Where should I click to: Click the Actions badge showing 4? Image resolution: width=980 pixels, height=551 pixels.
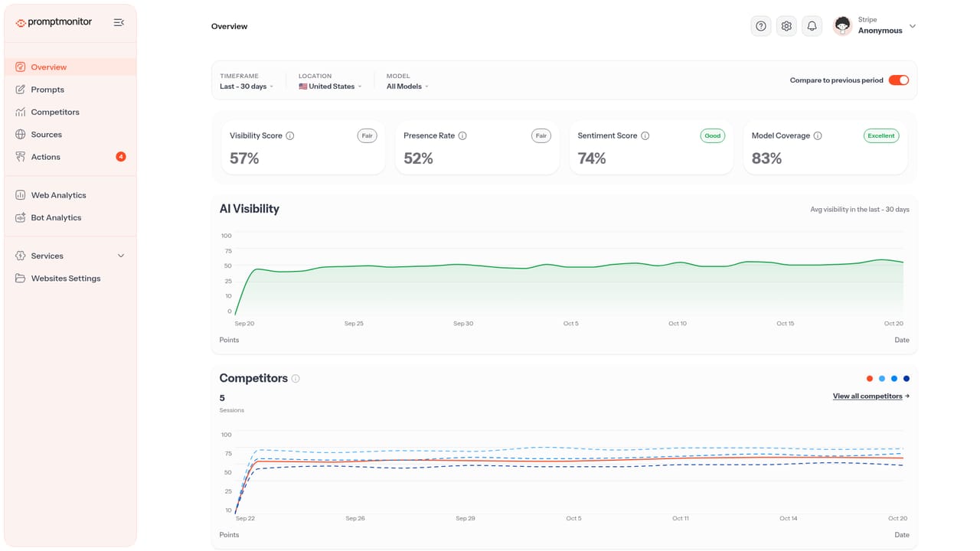tap(121, 157)
